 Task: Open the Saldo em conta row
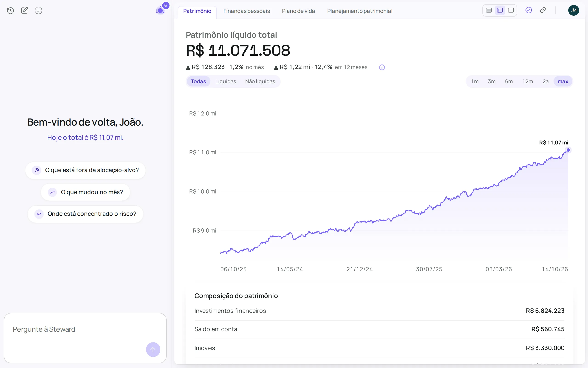(x=379, y=330)
